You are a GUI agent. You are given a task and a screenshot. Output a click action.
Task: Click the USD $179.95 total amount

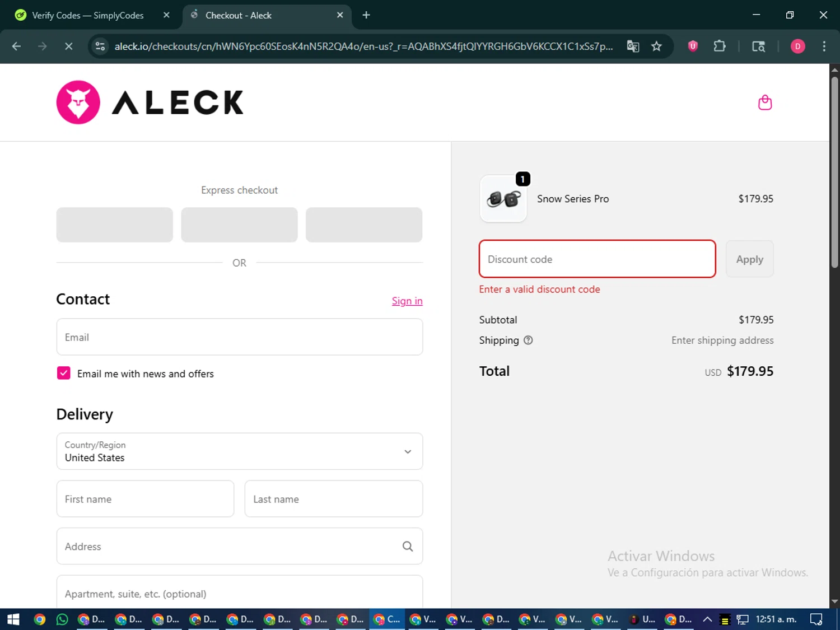739,371
